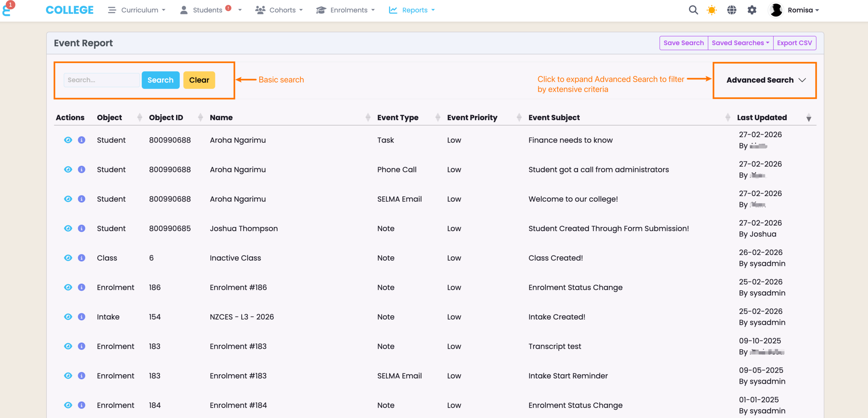The width and height of the screenshot is (868, 418).
Task: Click Romisa's profile avatar
Action: (776, 10)
